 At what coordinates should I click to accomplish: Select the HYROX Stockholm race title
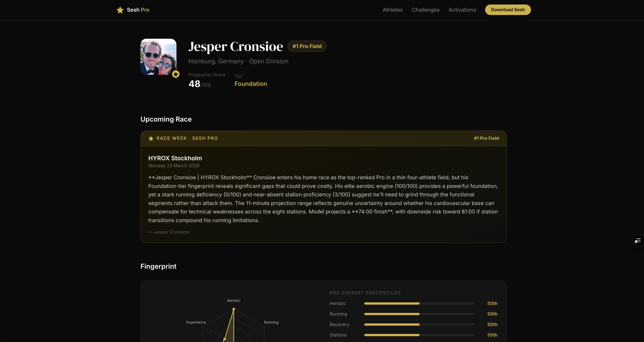[x=175, y=158]
